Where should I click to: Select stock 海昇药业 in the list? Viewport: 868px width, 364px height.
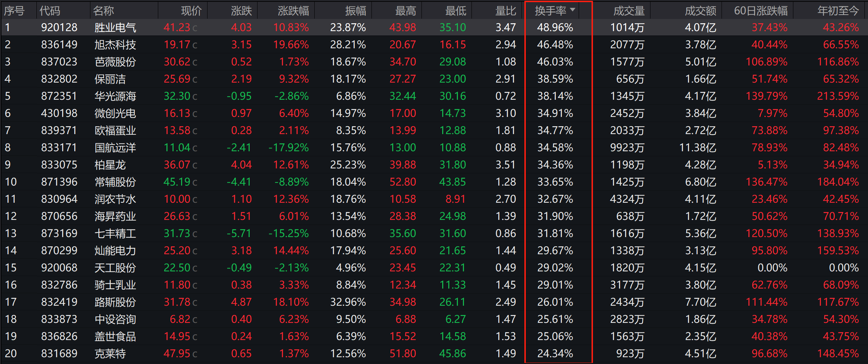(x=115, y=216)
